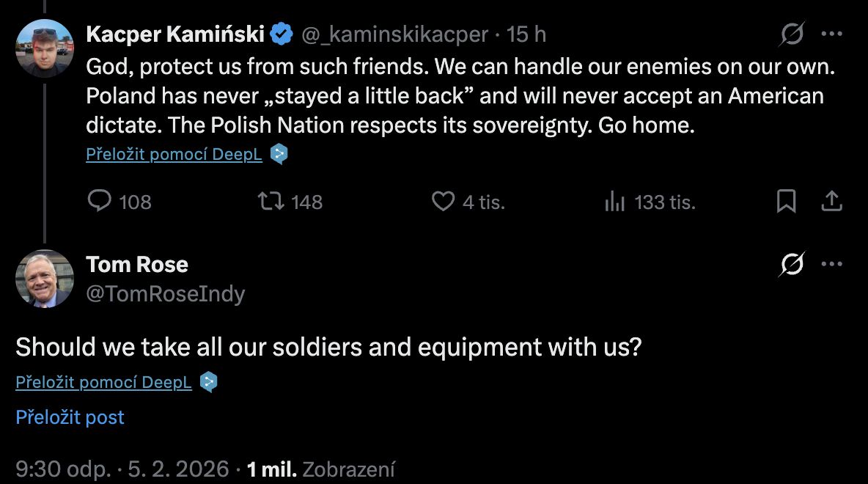Open more options menu on Kacper's post
868x484 pixels.
[x=831, y=34]
